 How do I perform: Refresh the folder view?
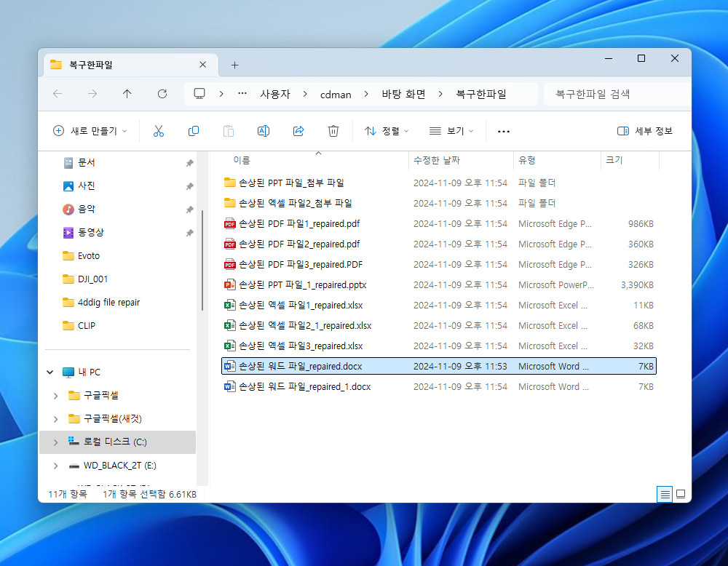[x=162, y=94]
